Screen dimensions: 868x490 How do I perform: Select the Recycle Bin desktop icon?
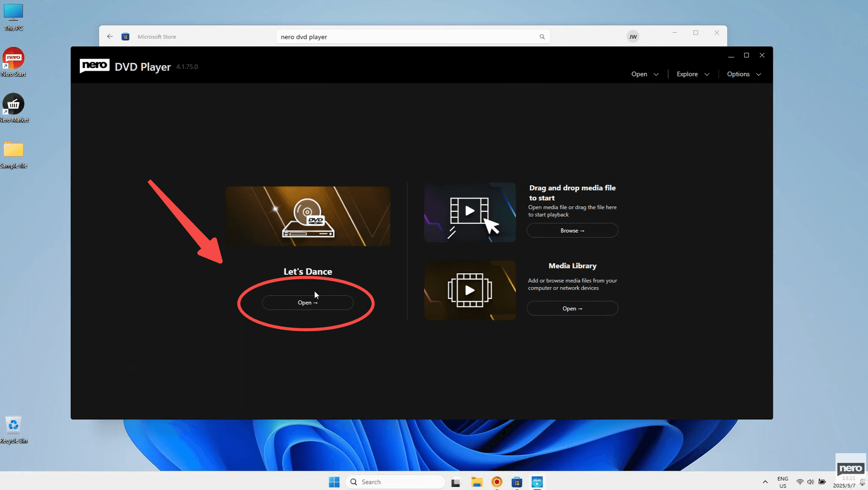click(x=13, y=430)
